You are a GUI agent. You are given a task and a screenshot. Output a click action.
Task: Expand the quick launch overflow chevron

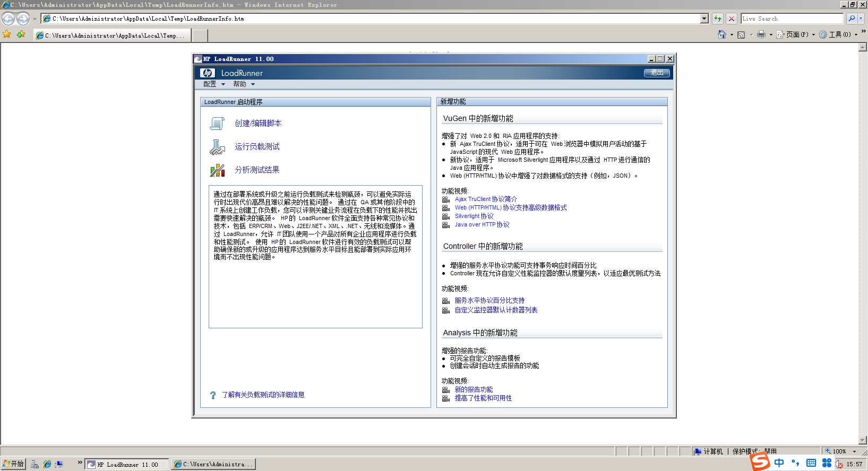pos(80,463)
